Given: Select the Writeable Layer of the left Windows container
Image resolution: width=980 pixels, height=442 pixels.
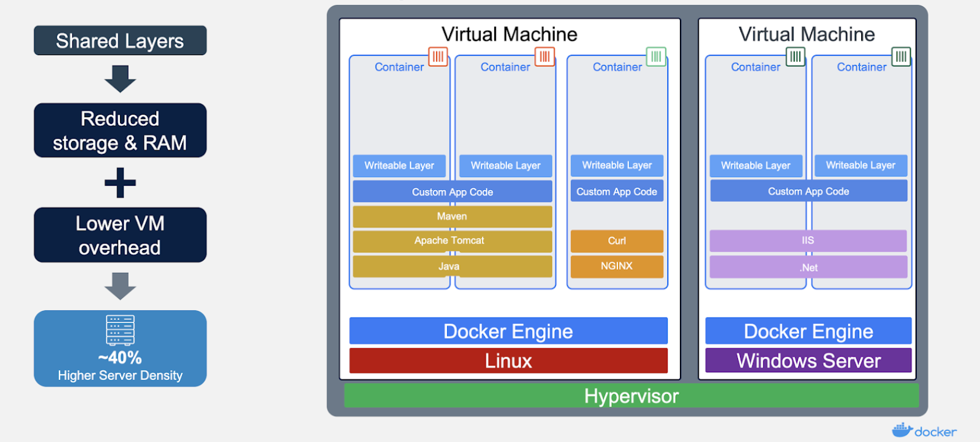Looking at the screenshot, I should (x=756, y=166).
